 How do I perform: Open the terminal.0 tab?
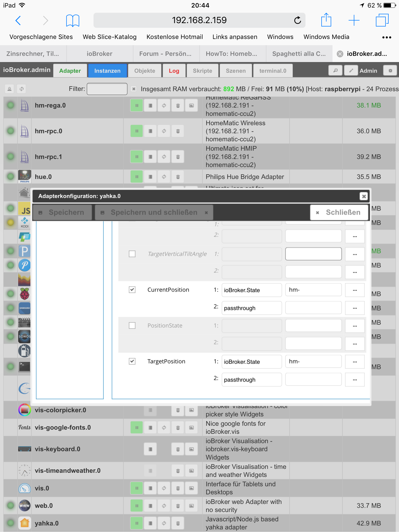click(x=273, y=71)
